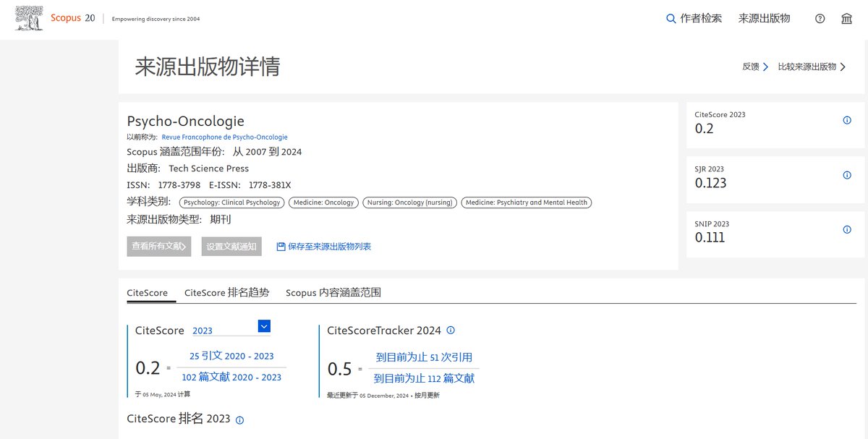
Task: Click the CiteScore 排名 2023 info icon
Action: (x=240, y=419)
